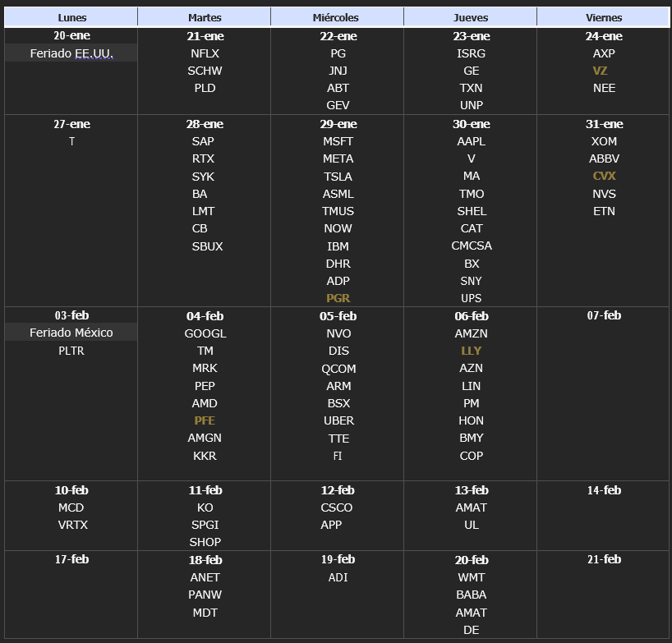The width and height of the screenshot is (672, 643).
Task: Click the PANW ticker
Action: tap(205, 595)
